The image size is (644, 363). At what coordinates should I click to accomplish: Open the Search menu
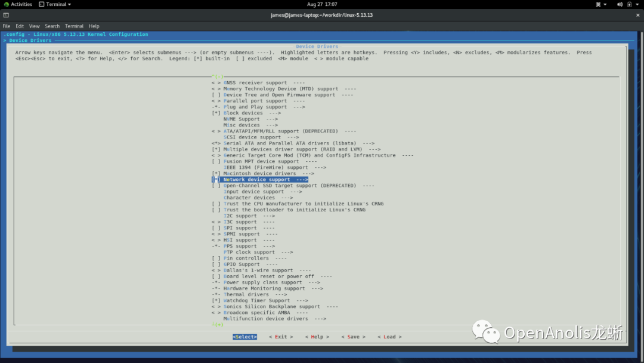point(52,26)
